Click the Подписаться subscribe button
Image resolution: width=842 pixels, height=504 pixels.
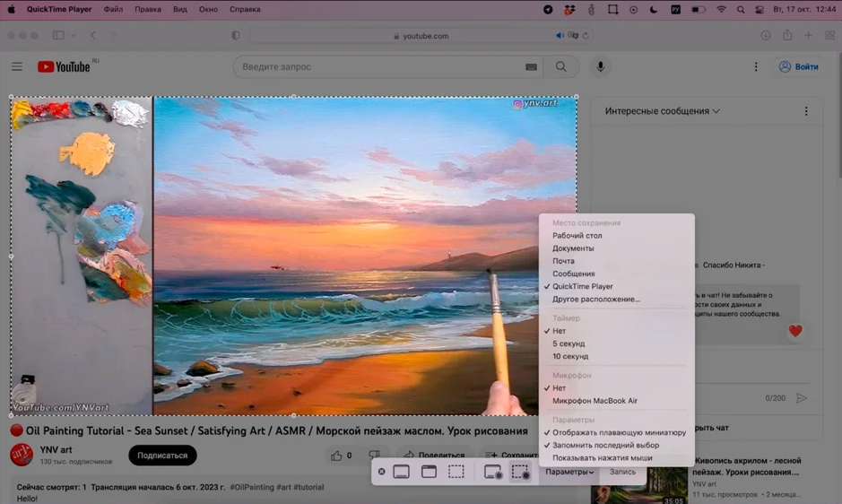[162, 455]
